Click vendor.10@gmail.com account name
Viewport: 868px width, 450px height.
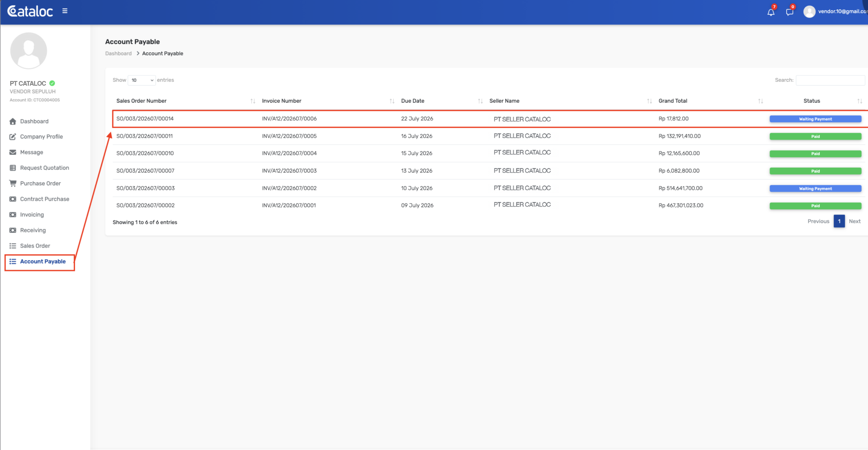click(842, 11)
